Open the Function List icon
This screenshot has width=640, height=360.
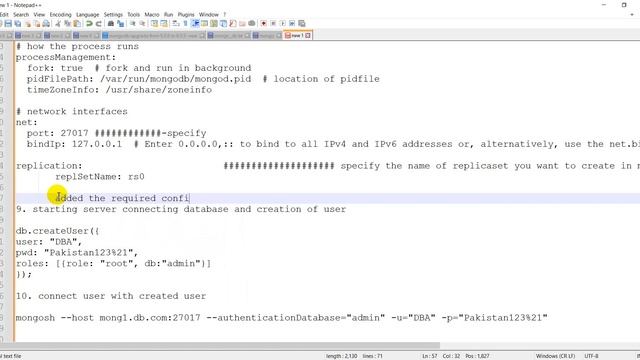click(233, 24)
